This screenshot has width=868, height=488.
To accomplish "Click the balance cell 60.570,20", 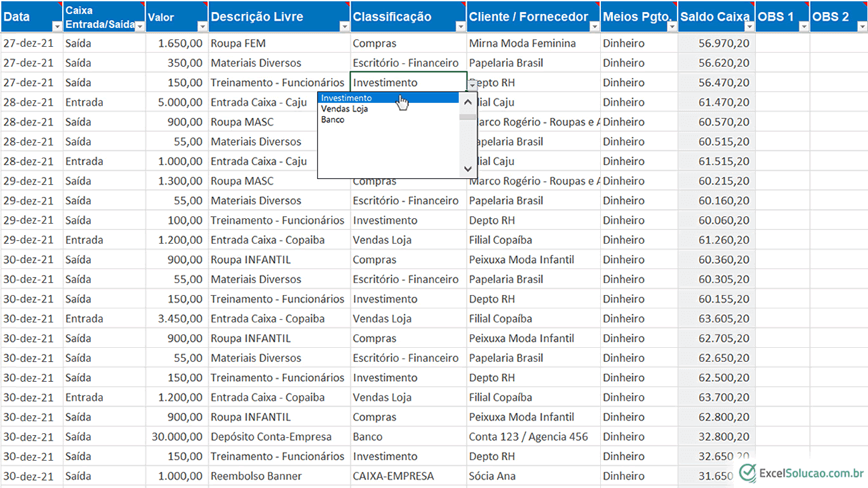I will [716, 122].
